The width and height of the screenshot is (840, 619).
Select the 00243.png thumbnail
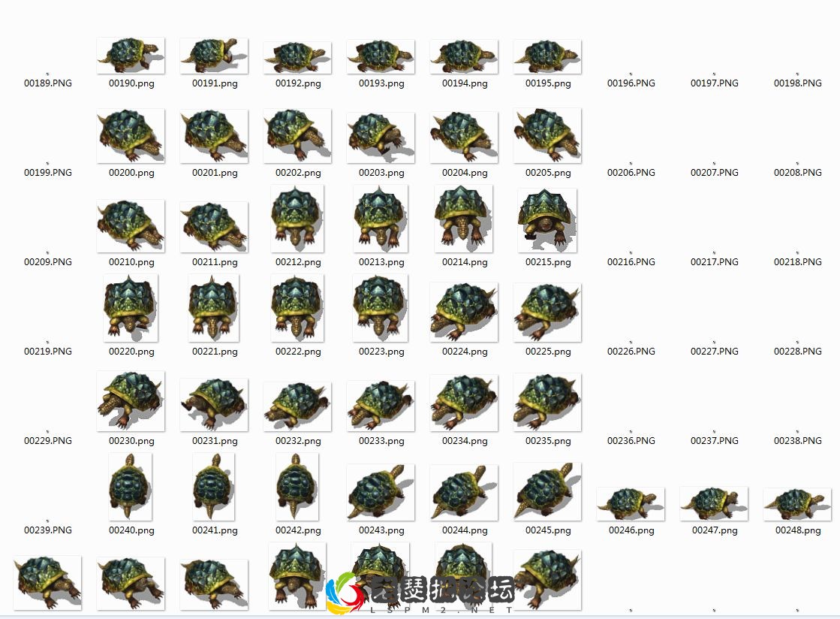(381, 493)
